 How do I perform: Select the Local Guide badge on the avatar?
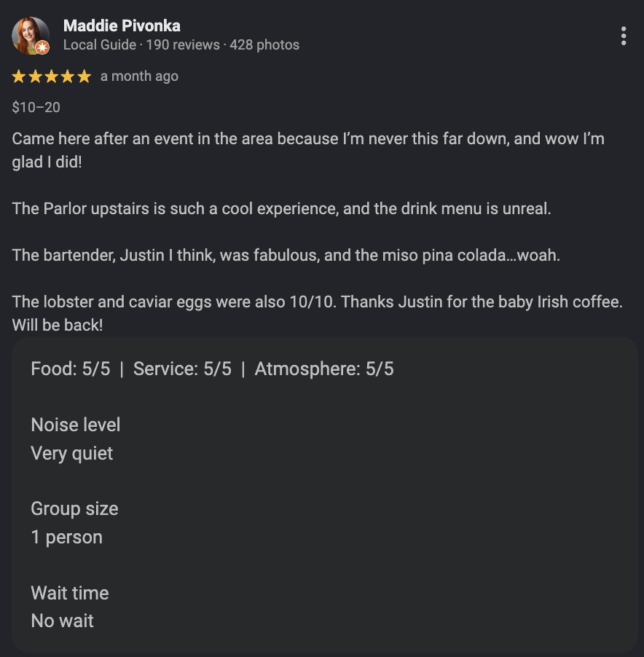click(x=43, y=48)
